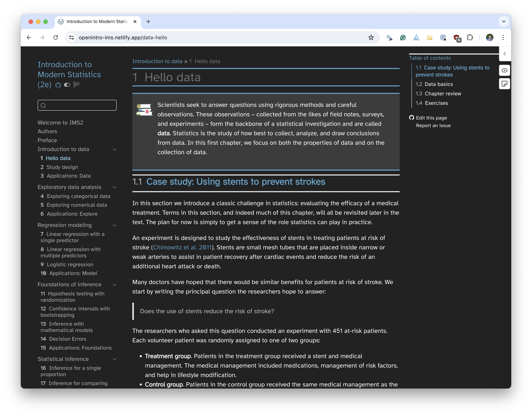Reload the page using the refresh icon
The height and width of the screenshot is (416, 532).
[56, 37]
